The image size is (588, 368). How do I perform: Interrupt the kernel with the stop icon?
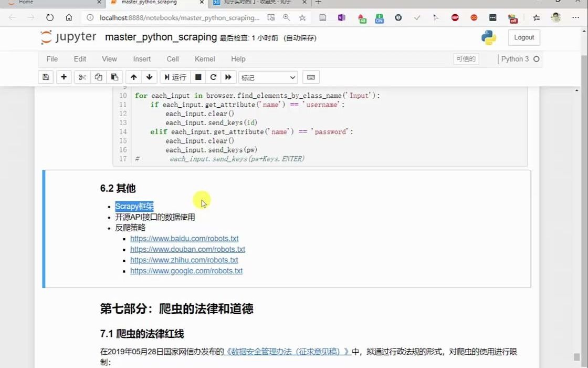[x=198, y=77]
